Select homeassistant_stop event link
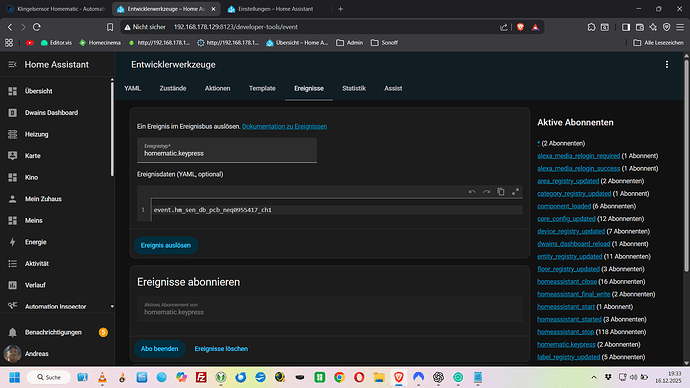 tap(565, 332)
